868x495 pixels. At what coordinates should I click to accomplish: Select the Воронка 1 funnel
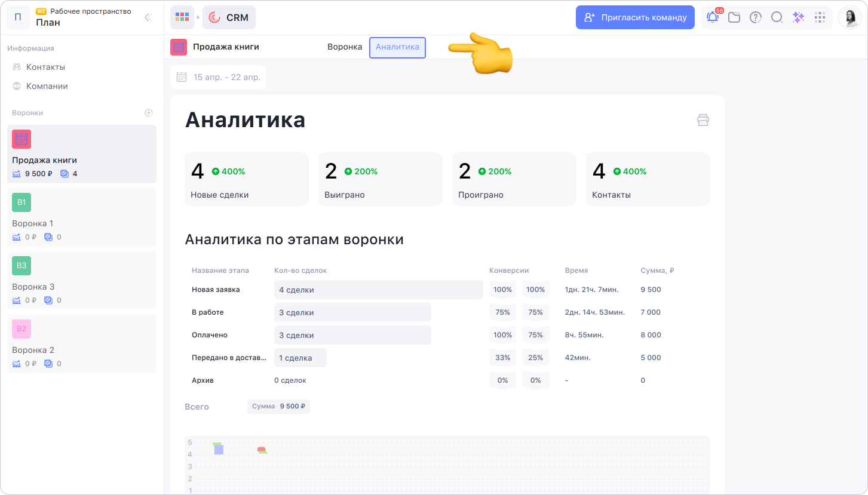click(x=82, y=217)
